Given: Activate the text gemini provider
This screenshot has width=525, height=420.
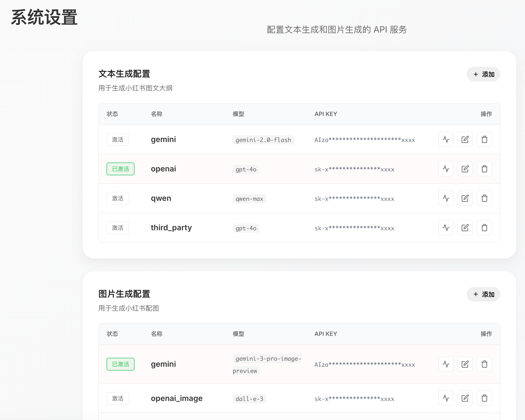Looking at the screenshot, I should click(x=117, y=139).
